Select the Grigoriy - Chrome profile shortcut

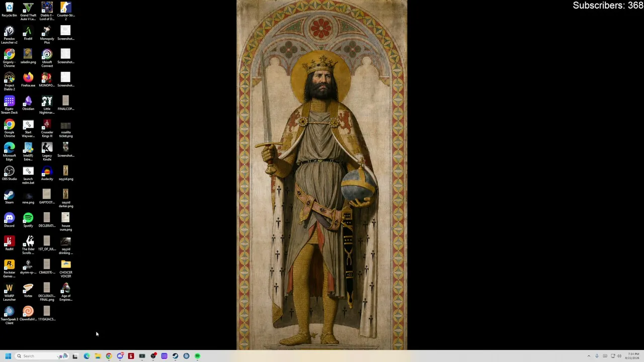9,58
